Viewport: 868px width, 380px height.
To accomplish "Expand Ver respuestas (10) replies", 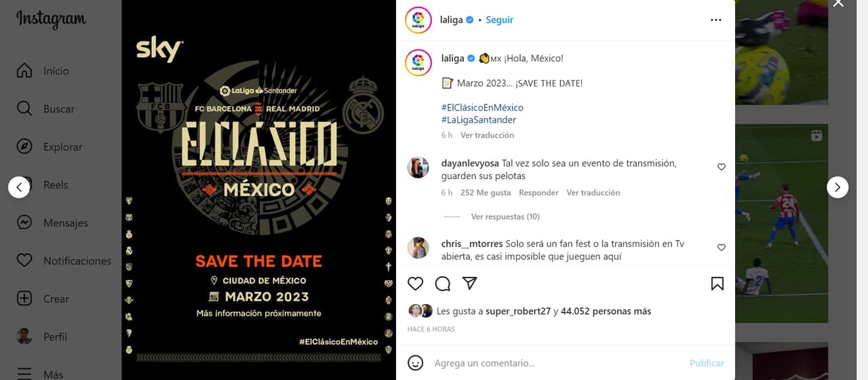I will coord(505,216).
